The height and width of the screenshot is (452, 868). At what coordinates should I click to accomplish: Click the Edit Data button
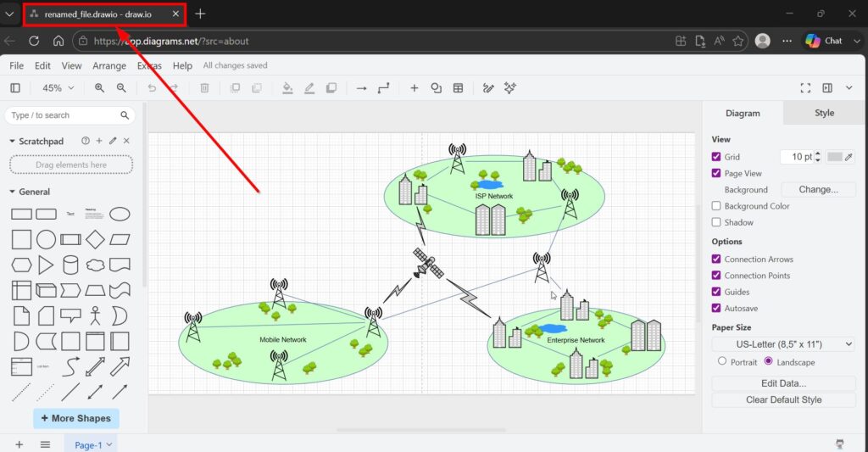pos(782,383)
